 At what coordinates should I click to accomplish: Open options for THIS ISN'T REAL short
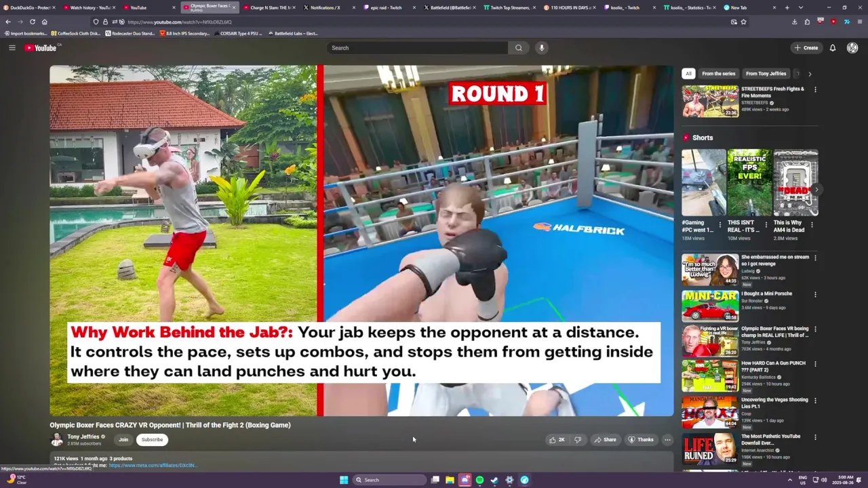(766, 225)
